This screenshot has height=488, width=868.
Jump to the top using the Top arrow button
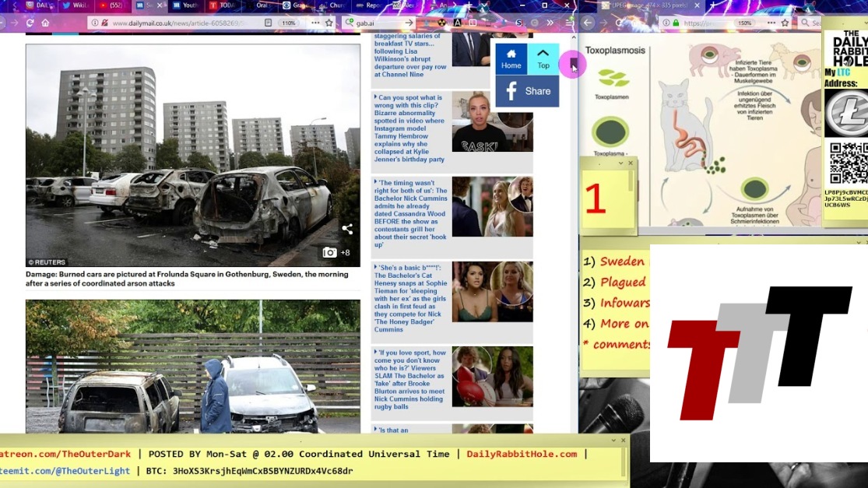point(543,59)
